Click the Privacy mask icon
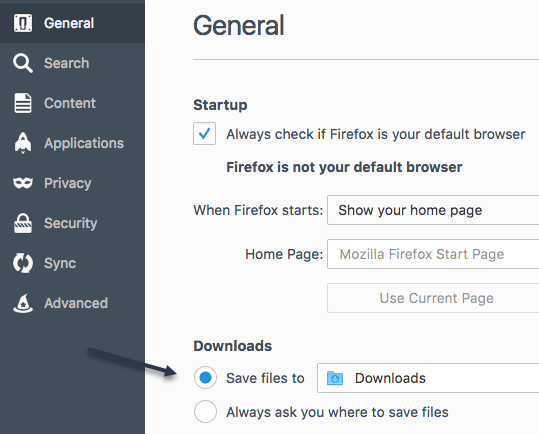The width and height of the screenshot is (539, 434). (x=23, y=183)
